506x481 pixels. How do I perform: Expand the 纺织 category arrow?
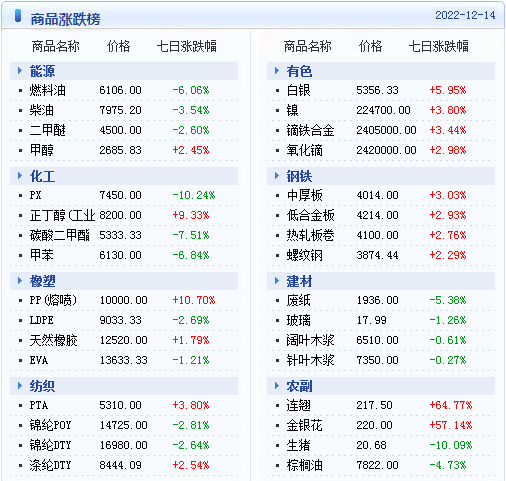click(x=20, y=386)
